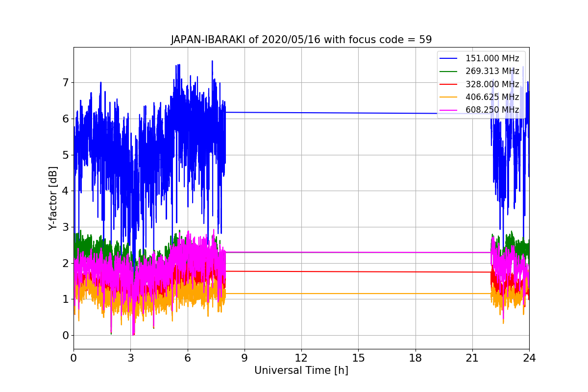Click x-axis tick label 15

click(x=358, y=358)
